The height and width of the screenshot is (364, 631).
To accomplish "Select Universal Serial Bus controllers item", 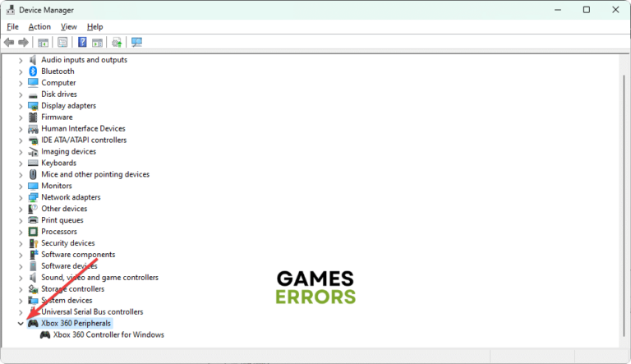I will coord(92,311).
